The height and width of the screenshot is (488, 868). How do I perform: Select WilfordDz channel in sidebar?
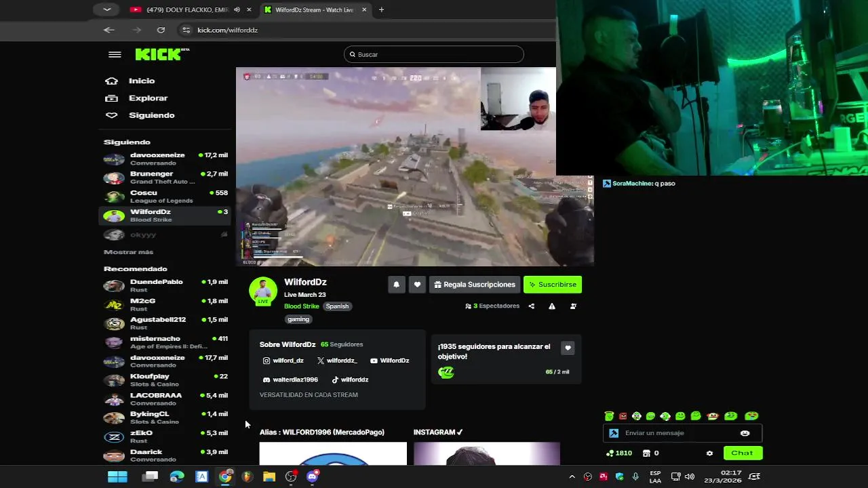[x=165, y=216]
